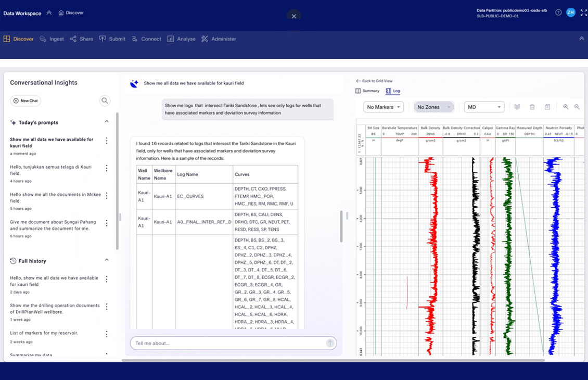
Task: Zoom out on the log view
Action: pos(577,107)
